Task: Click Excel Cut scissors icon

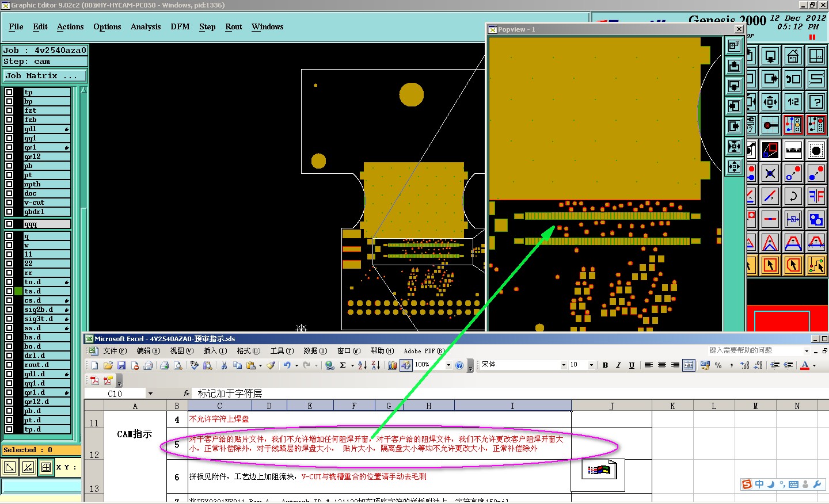Action: click(x=224, y=365)
